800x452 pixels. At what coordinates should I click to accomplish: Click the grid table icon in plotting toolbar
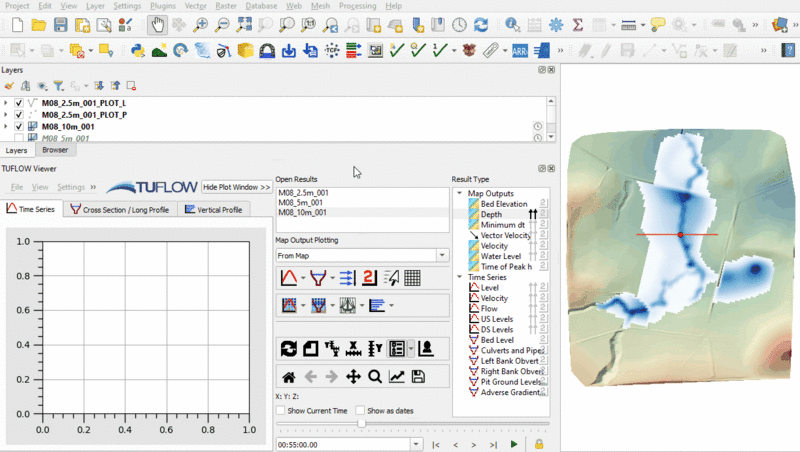[412, 277]
